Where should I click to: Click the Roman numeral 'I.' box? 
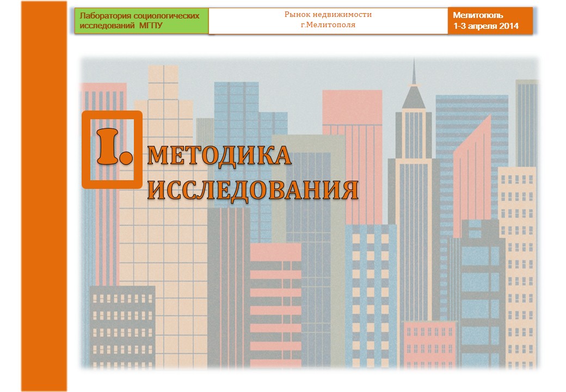(x=112, y=149)
